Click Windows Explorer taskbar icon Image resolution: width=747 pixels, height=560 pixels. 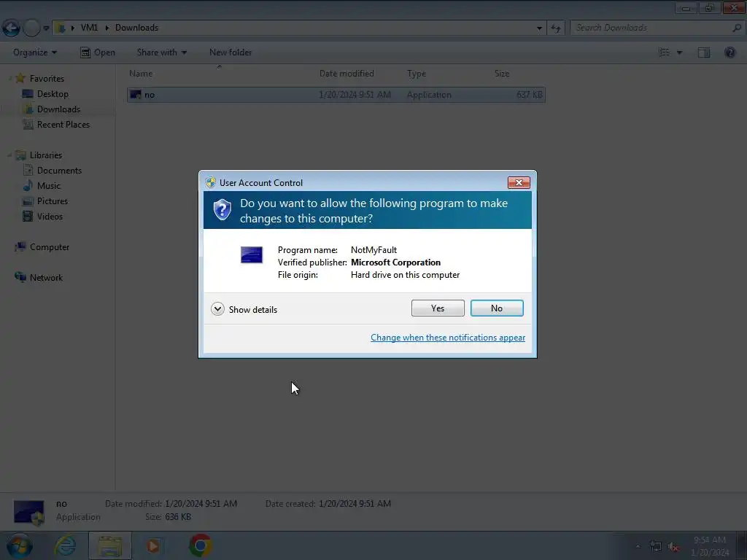tap(110, 545)
